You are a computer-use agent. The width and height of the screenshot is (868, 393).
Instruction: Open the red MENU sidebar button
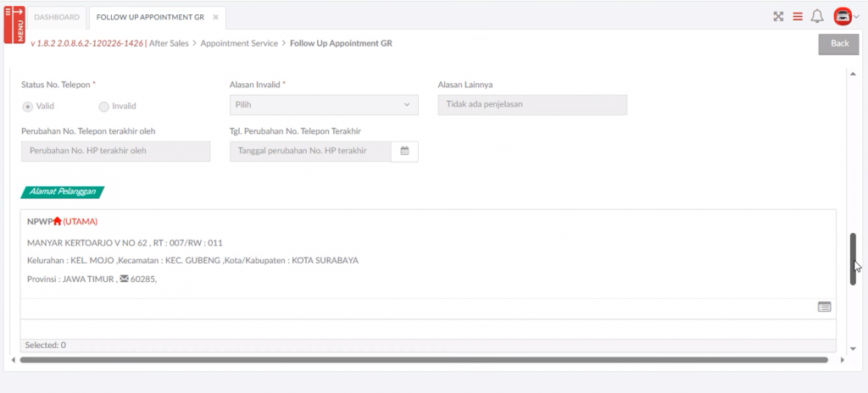point(14,23)
